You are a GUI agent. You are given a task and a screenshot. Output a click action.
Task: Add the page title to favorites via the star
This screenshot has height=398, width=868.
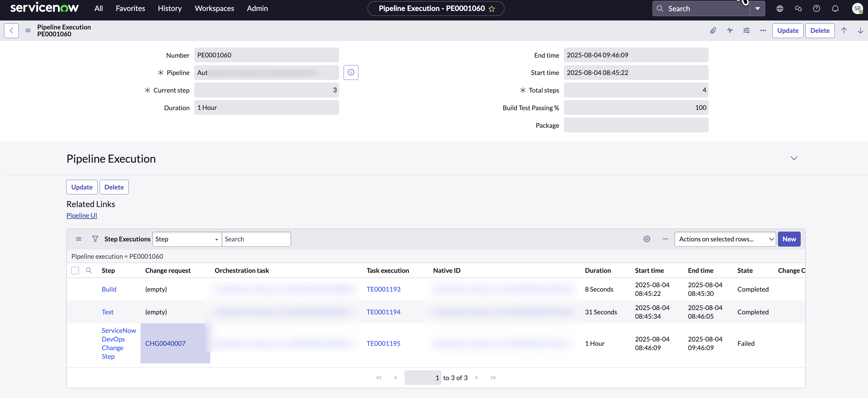[492, 9]
